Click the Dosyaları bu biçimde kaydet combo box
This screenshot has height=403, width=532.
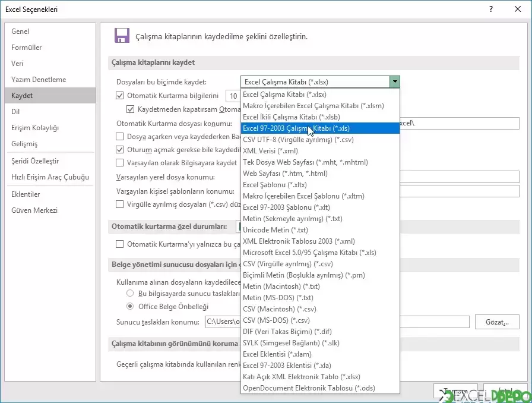pos(320,82)
